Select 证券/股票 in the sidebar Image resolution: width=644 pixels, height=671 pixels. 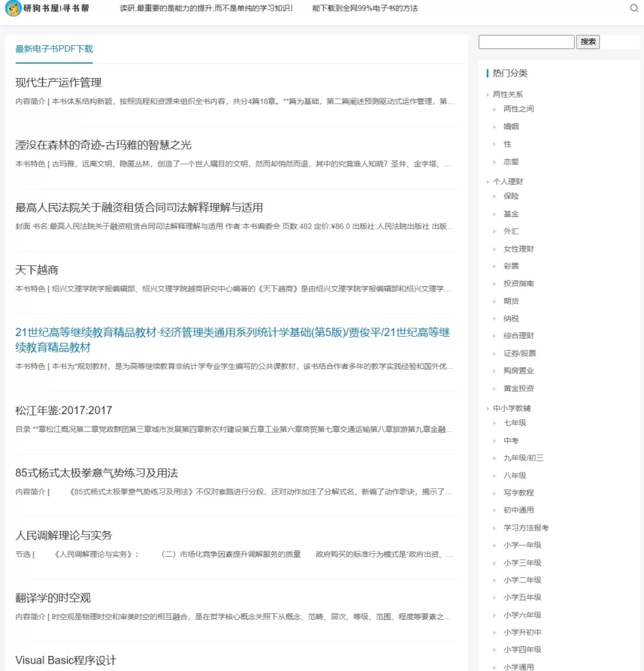pyautogui.click(x=519, y=353)
